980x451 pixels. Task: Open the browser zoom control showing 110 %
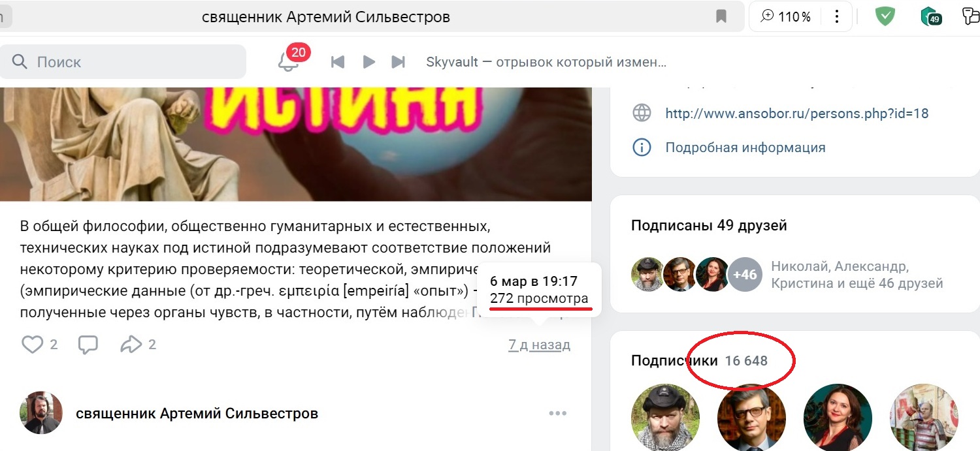point(786,17)
